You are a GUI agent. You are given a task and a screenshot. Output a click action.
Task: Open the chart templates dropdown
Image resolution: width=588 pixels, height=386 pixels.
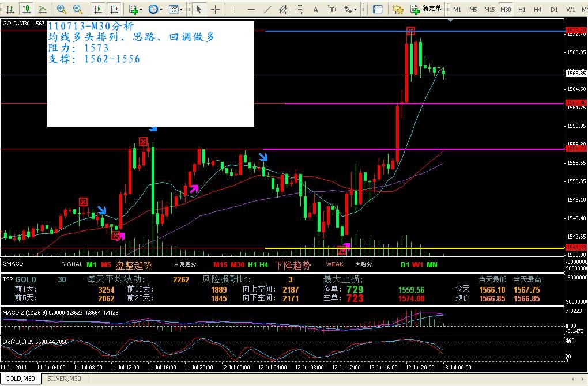tap(176, 9)
